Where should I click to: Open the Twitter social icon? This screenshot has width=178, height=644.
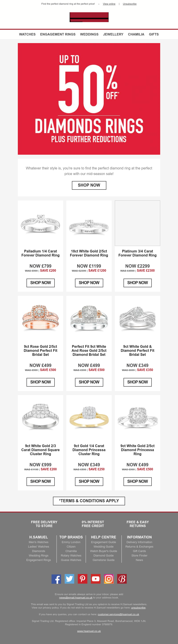[x=69, y=579]
